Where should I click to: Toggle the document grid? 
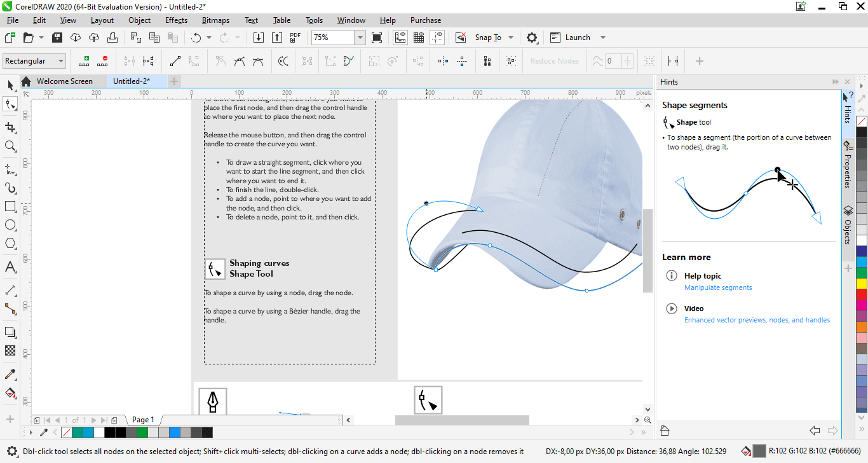coord(419,37)
